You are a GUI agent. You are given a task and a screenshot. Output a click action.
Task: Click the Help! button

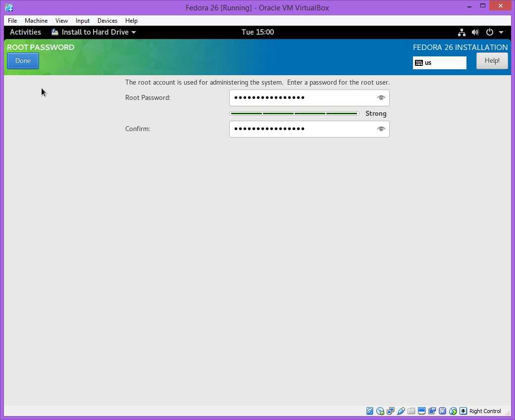point(492,61)
